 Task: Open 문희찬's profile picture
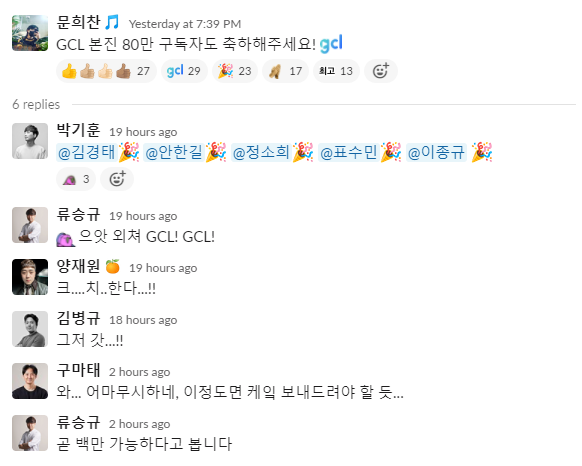(x=30, y=33)
